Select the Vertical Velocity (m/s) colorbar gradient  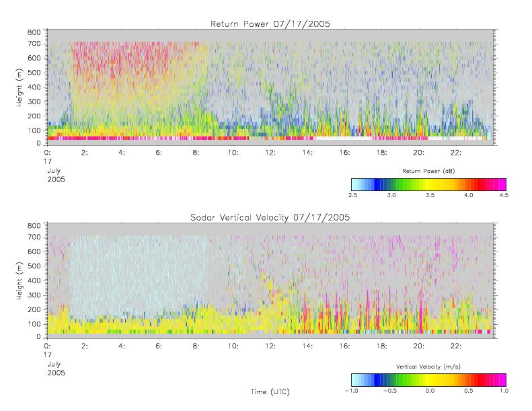pyautogui.click(x=428, y=380)
